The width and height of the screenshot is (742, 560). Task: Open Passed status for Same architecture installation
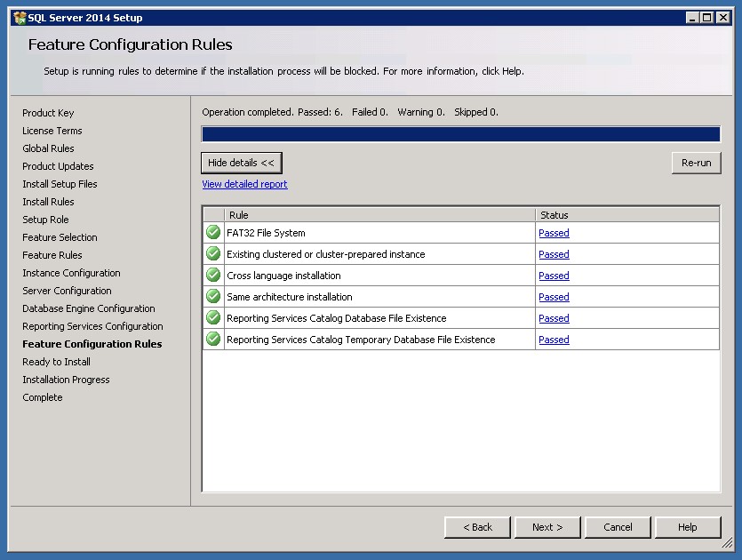pyautogui.click(x=554, y=297)
